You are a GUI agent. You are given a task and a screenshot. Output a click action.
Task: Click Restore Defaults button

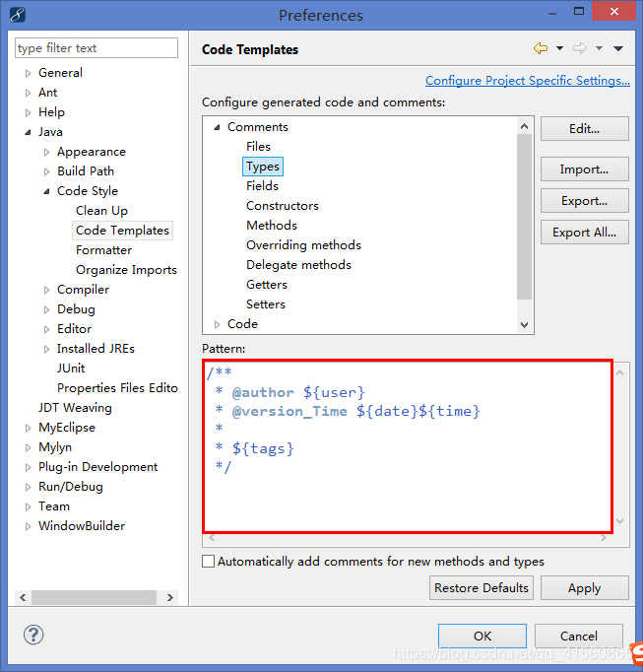click(x=482, y=588)
